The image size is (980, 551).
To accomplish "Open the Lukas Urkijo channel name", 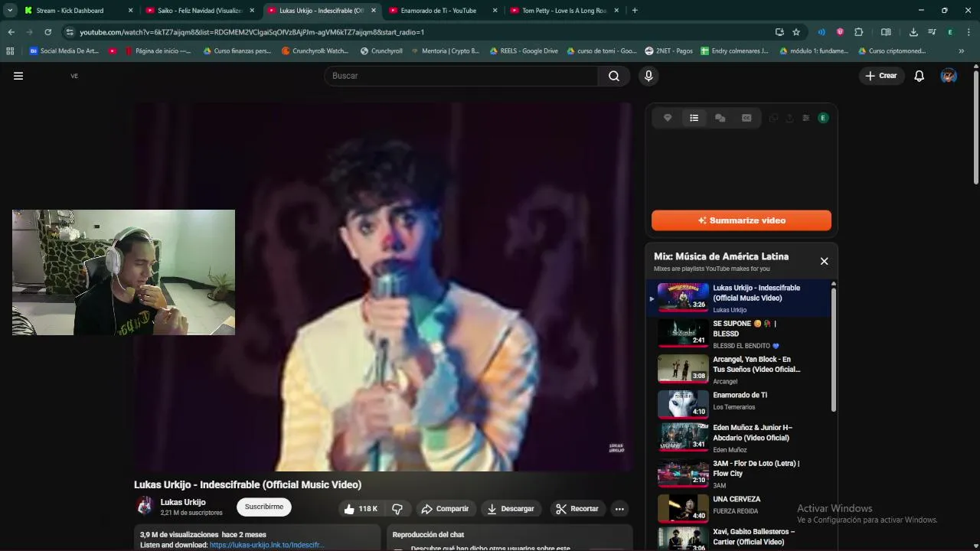I will point(183,502).
